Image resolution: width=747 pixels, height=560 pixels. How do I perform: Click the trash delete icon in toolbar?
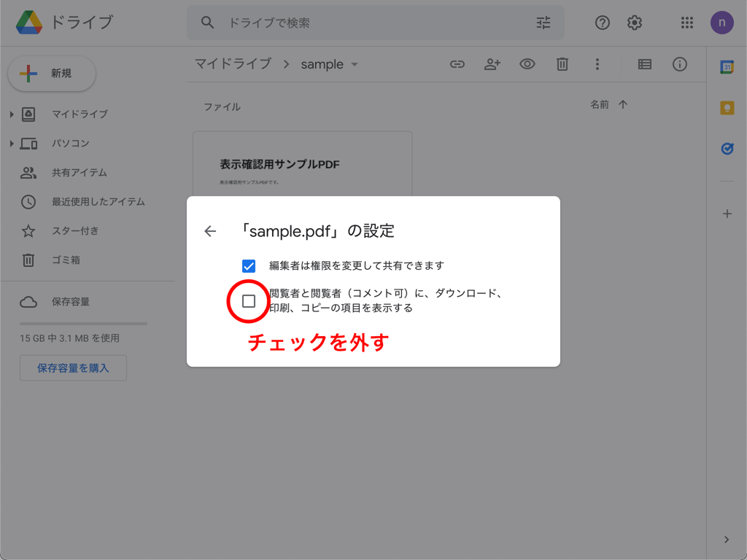(562, 64)
